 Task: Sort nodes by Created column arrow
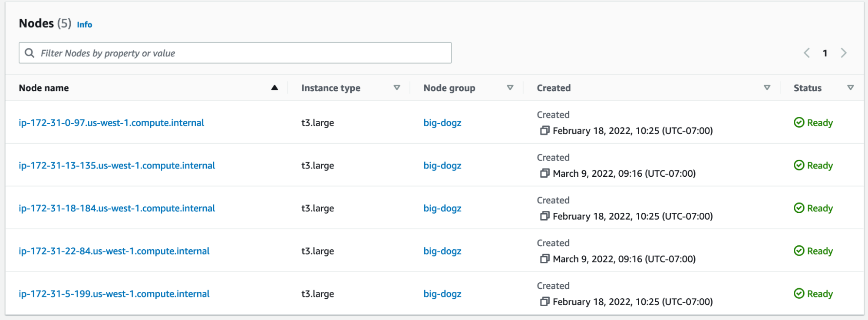pyautogui.click(x=767, y=88)
